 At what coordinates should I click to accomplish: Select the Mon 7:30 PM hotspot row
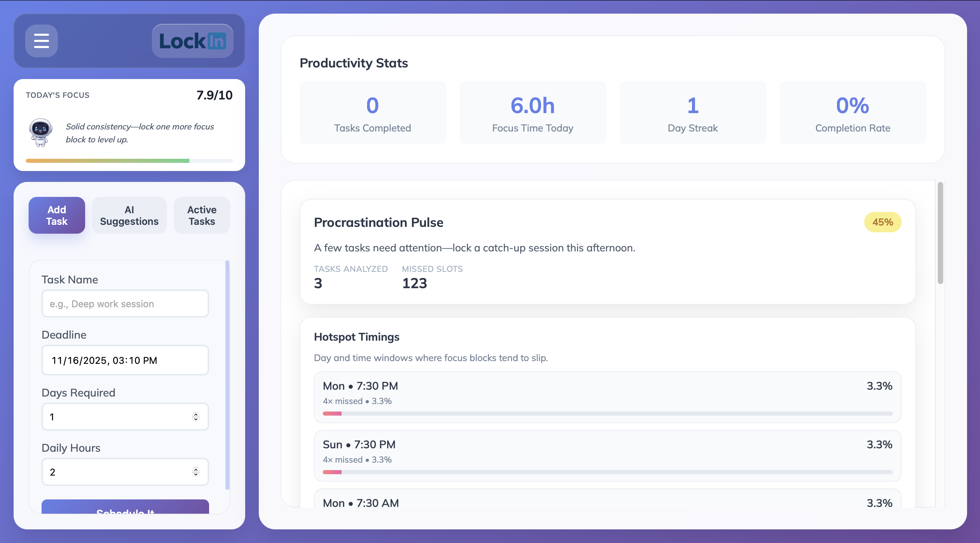point(607,397)
